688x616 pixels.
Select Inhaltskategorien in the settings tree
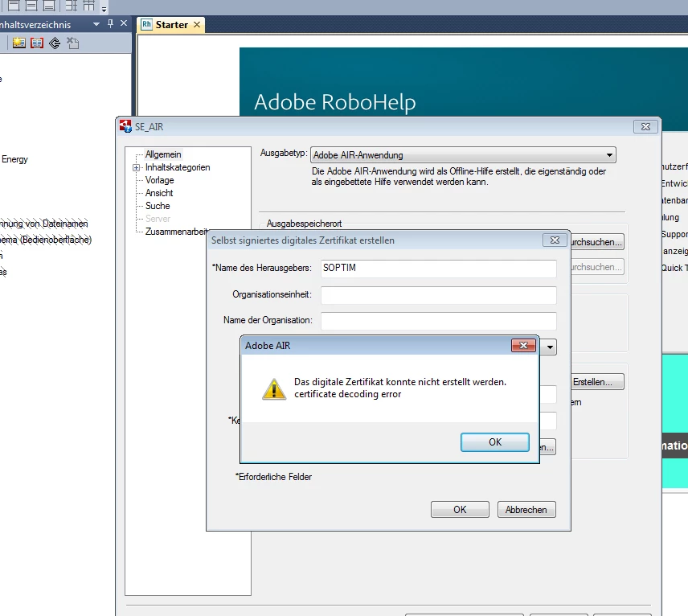point(178,167)
